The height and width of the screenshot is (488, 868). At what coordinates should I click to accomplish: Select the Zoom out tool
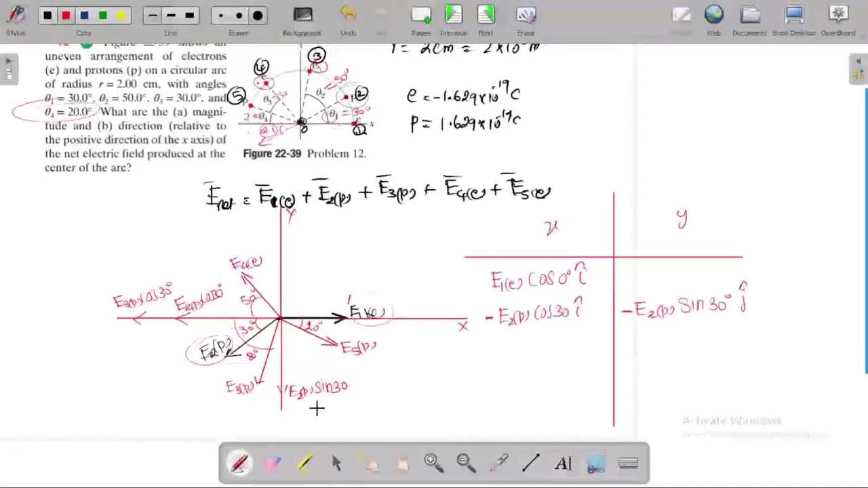(466, 463)
